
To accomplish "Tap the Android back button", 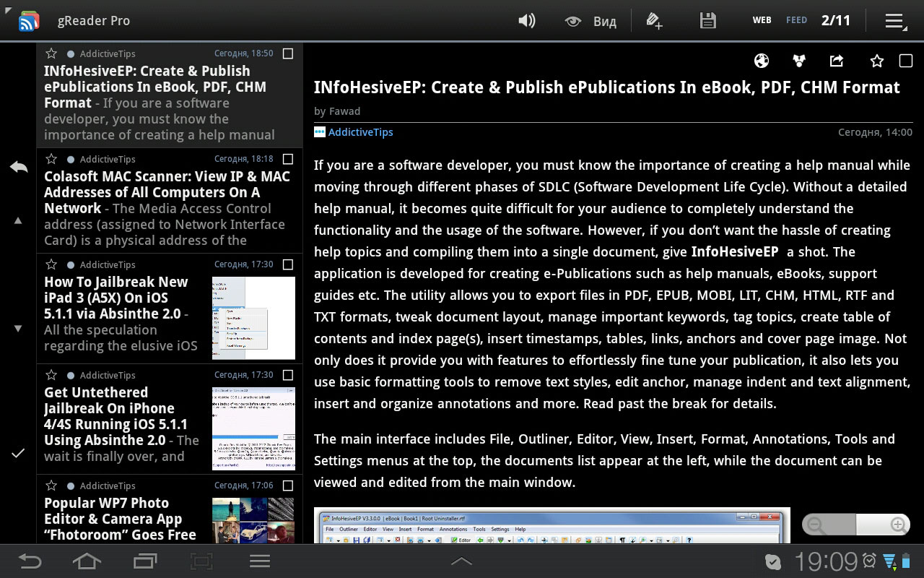I will (30, 561).
